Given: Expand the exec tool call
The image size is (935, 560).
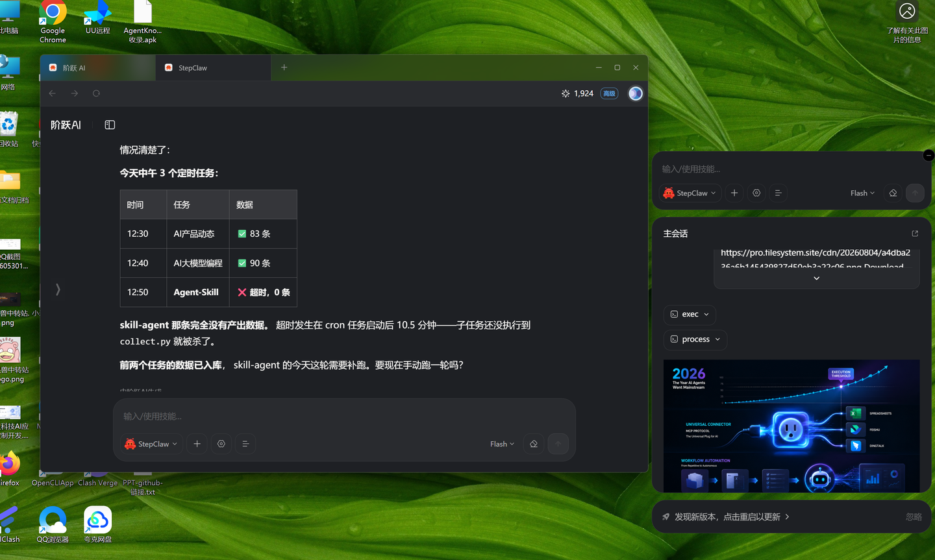Looking at the screenshot, I should click(690, 314).
